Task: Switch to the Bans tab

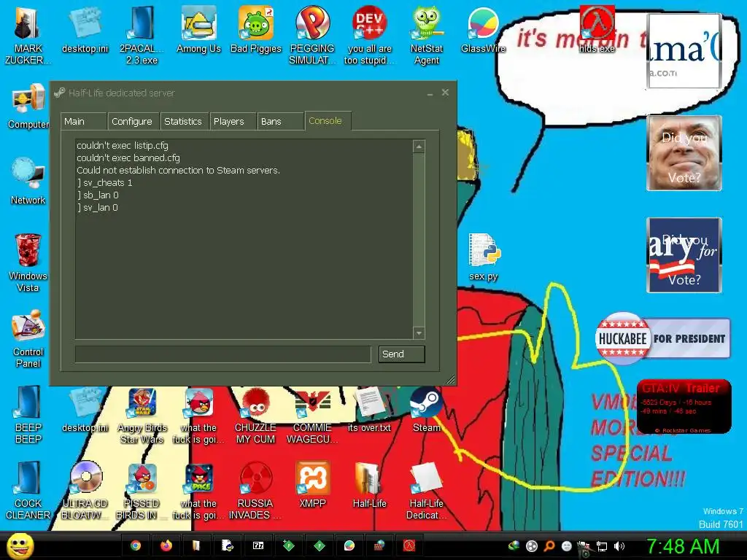Action: [280, 122]
